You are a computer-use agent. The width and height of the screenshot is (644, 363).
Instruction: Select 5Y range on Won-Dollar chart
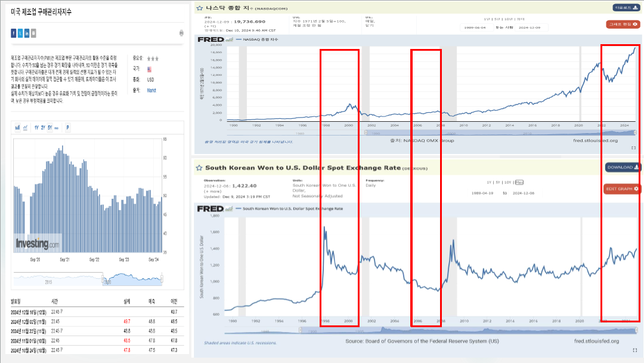[x=498, y=182]
